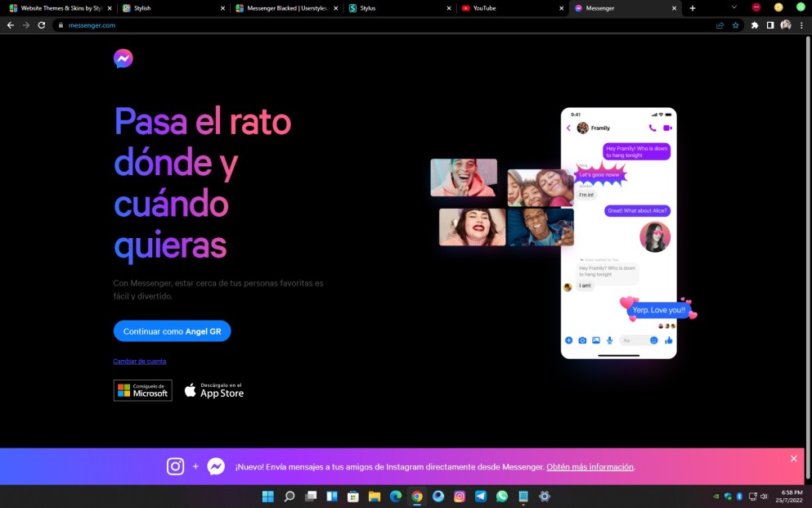Click the microphone icon in phone mockup
The width and height of the screenshot is (812, 508).
tap(609, 340)
